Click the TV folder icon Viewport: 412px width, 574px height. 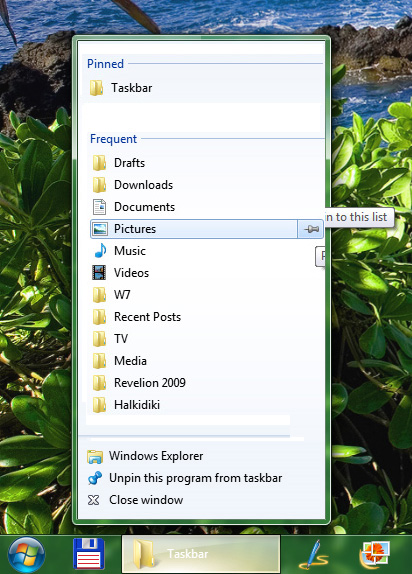pos(99,339)
